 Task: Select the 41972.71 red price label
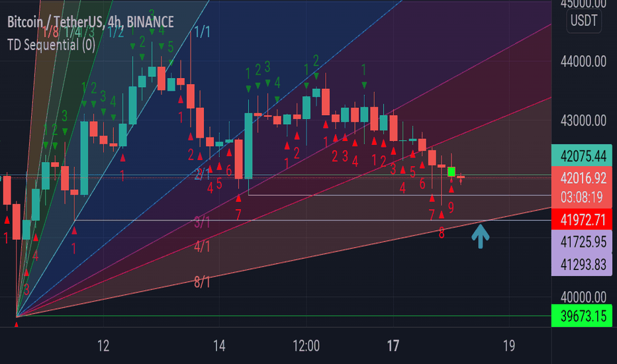(583, 220)
